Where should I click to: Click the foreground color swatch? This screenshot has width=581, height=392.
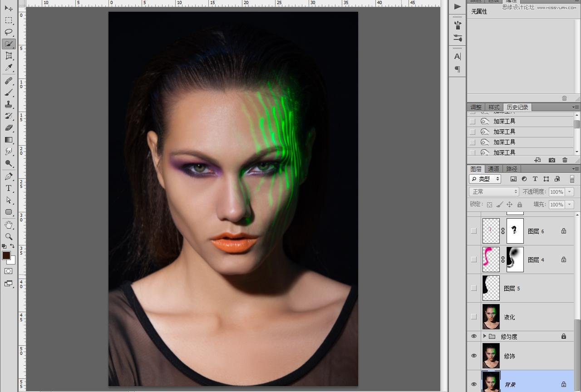pyautogui.click(x=6, y=255)
